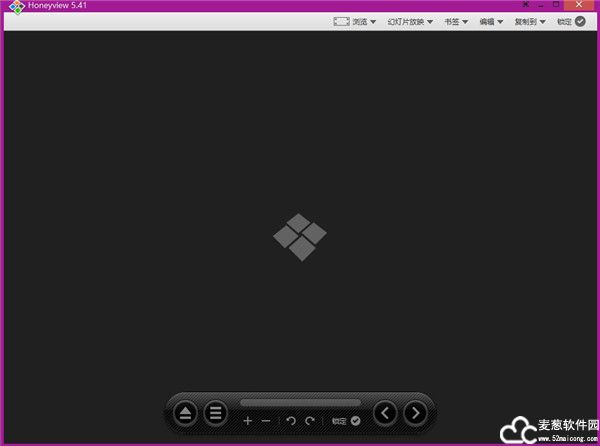Zoom out with the minus icon

[x=266, y=421]
